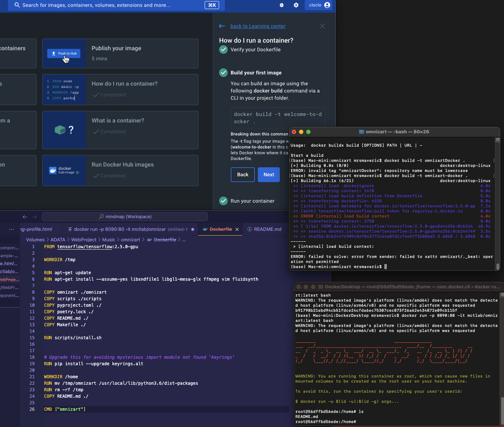Click the Run your container checkmark

pos(223,201)
